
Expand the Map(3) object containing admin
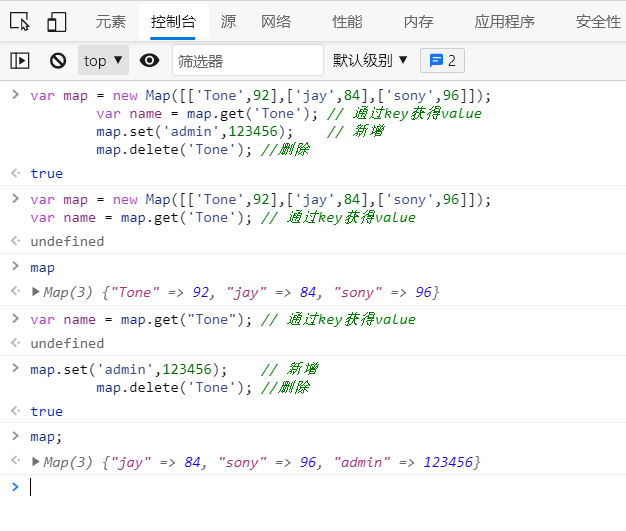37,462
